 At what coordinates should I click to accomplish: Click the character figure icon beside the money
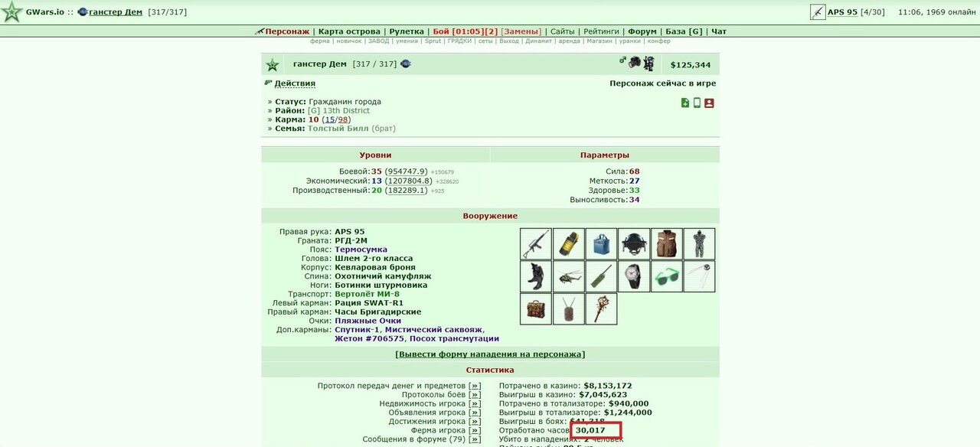(x=648, y=64)
